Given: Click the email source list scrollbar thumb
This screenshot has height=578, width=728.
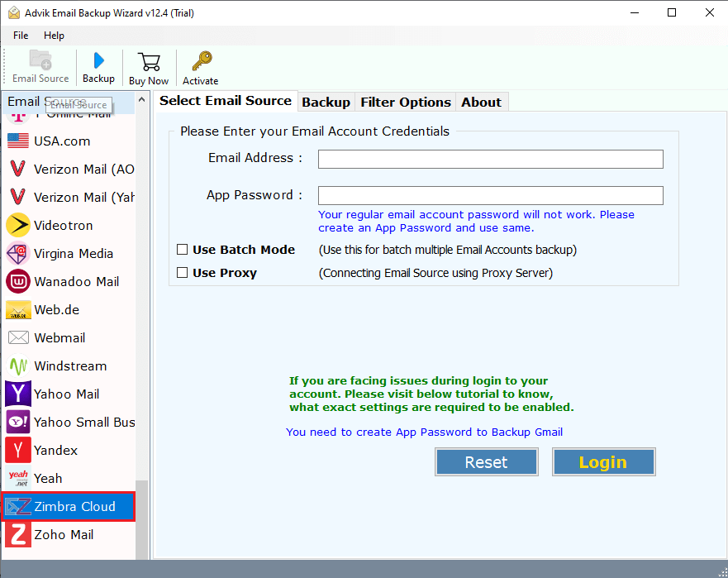Looking at the screenshot, I should (x=141, y=519).
